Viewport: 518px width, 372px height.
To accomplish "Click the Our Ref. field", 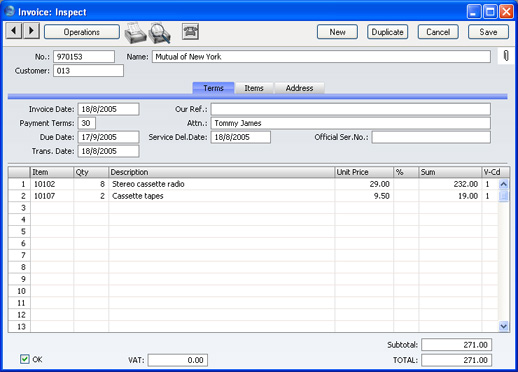I will coord(351,109).
